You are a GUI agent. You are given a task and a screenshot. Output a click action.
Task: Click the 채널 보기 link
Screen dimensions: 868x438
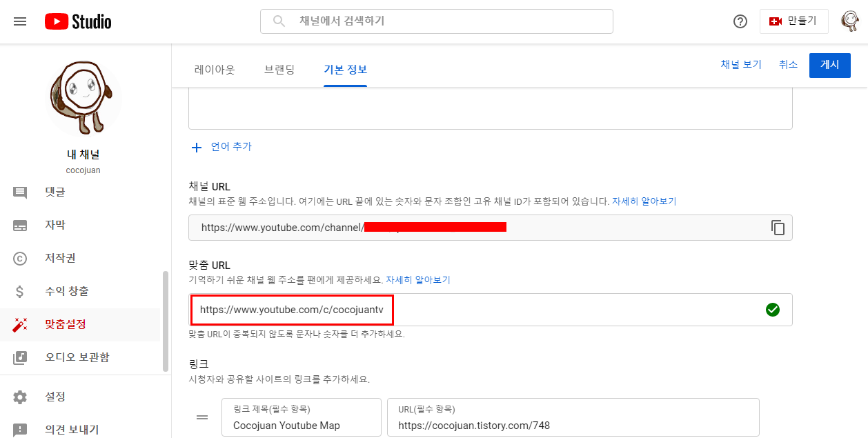coord(741,64)
